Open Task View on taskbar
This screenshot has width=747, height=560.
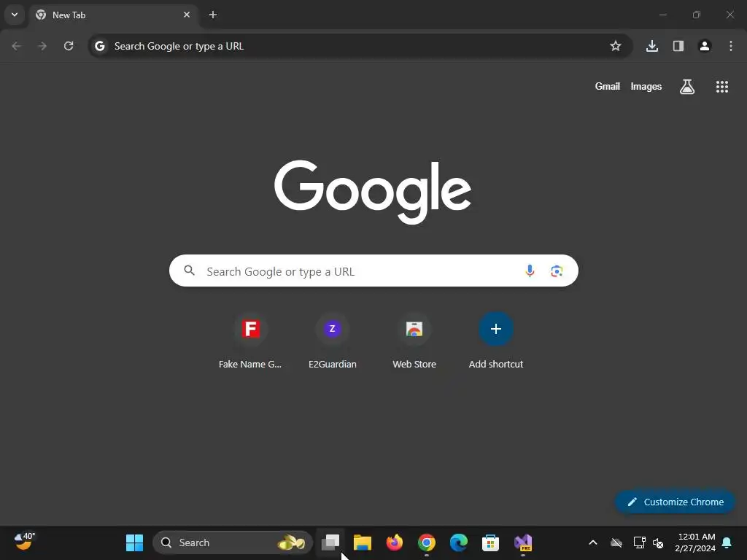tap(330, 542)
